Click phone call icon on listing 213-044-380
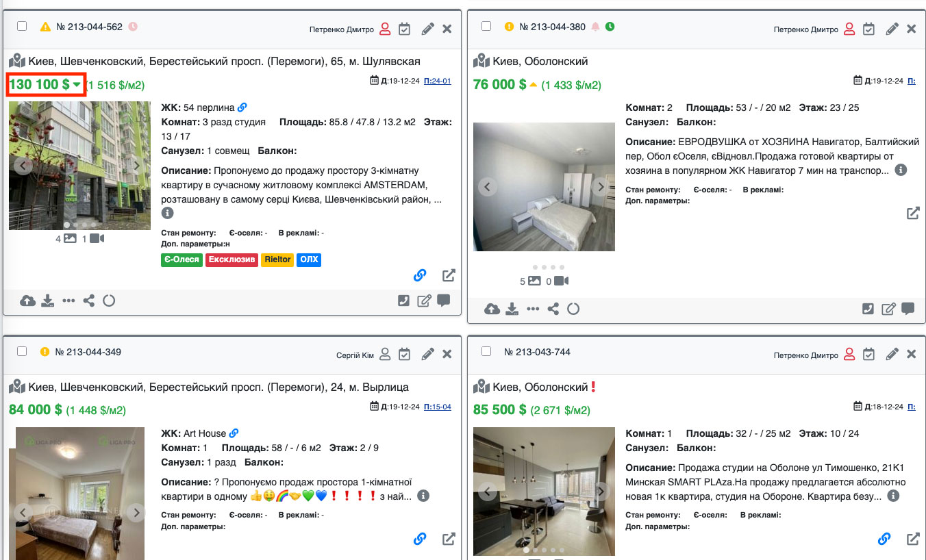The height and width of the screenshot is (560, 926). pyautogui.click(x=868, y=309)
